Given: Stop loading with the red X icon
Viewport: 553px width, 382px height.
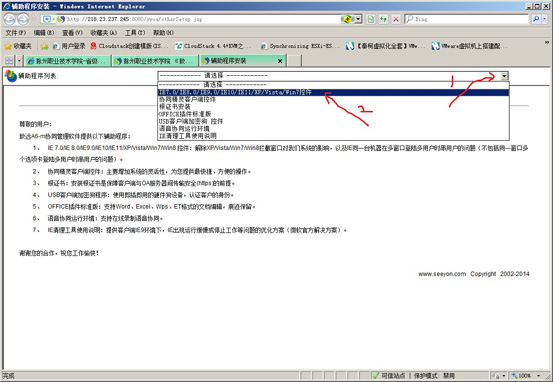Looking at the screenshot, I should pyautogui.click(x=396, y=19).
